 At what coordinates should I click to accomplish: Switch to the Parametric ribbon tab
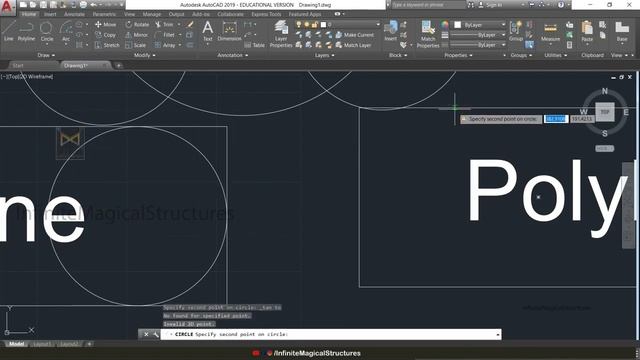pos(104,14)
